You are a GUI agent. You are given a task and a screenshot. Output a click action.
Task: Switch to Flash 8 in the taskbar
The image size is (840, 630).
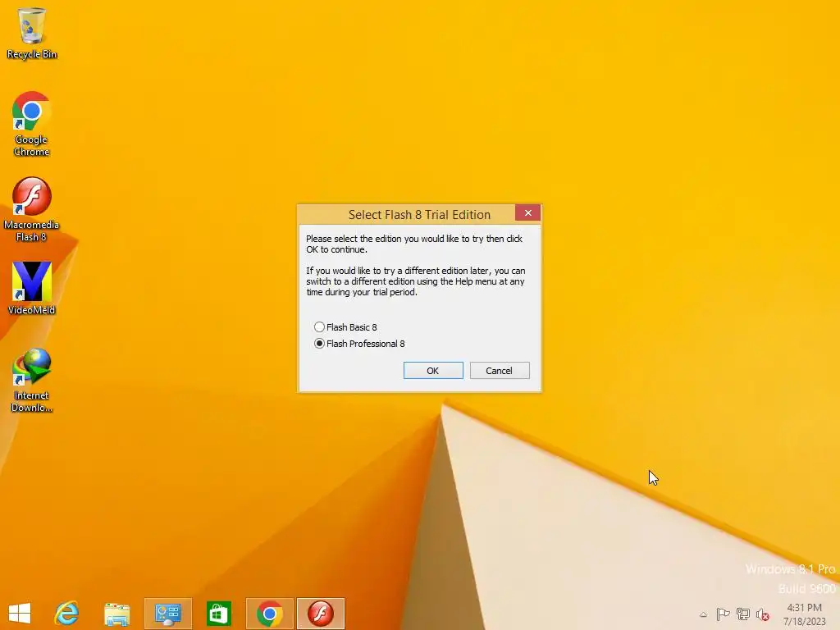321,614
